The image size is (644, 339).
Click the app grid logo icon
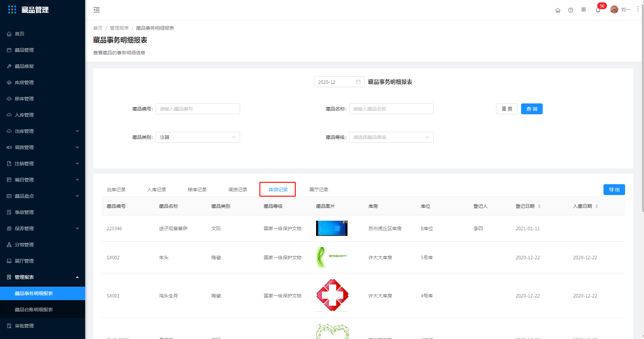12,10
